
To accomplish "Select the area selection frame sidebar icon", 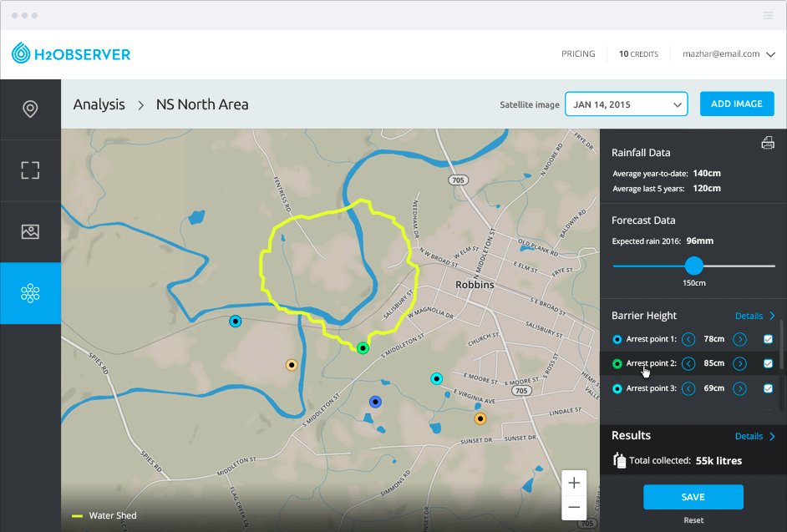I will pyautogui.click(x=30, y=170).
